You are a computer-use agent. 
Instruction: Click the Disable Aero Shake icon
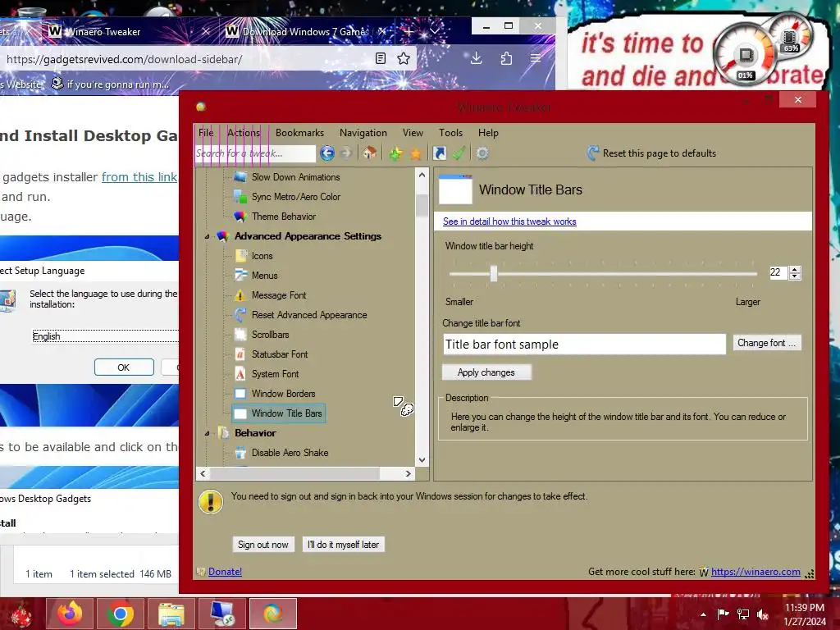coord(240,453)
